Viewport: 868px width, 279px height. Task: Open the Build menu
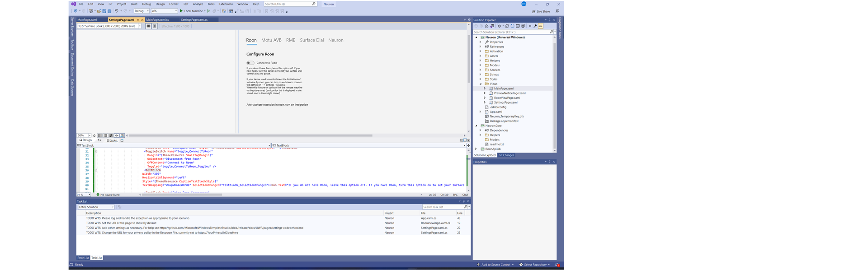[134, 4]
